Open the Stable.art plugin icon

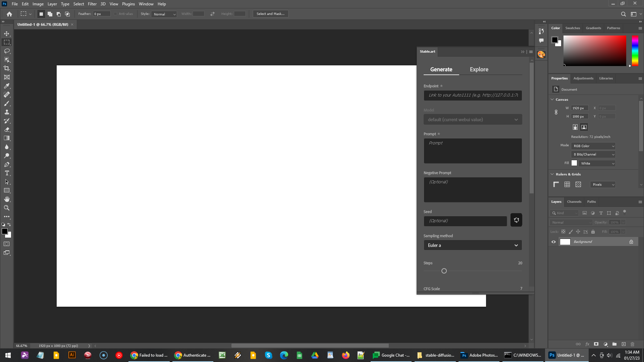coord(541,54)
